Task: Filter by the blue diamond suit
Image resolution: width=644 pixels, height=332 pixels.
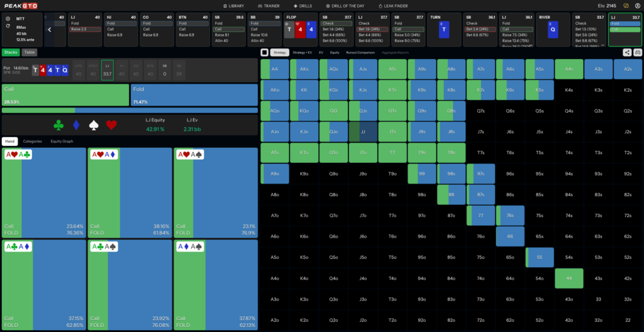Action: coord(76,125)
